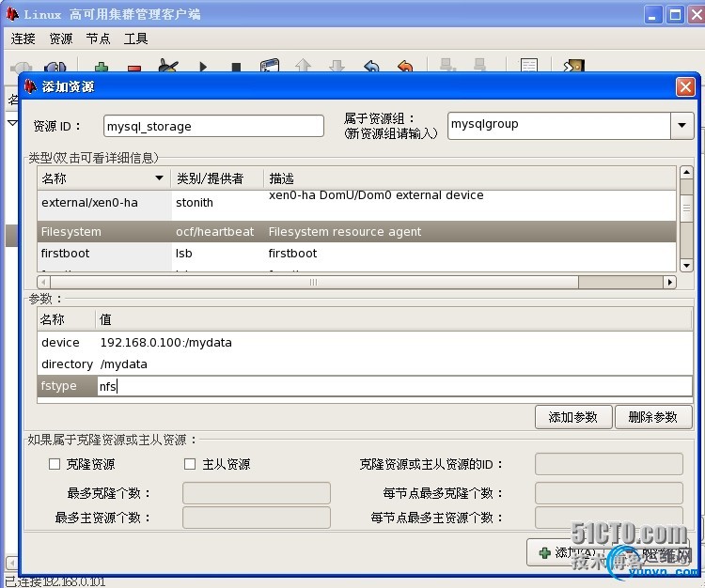Click the fstype value field containing nfs
The width and height of the screenshot is (705, 588).
tap(394, 386)
